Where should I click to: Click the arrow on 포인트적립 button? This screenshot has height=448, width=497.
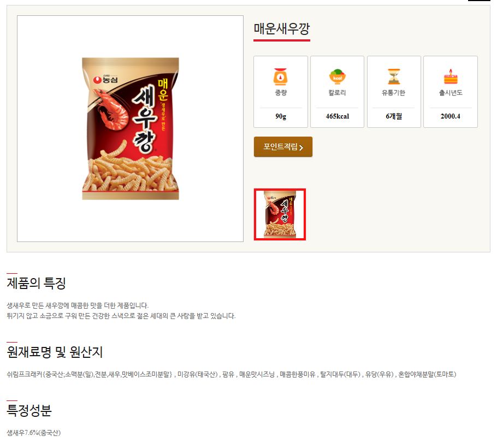(x=301, y=148)
